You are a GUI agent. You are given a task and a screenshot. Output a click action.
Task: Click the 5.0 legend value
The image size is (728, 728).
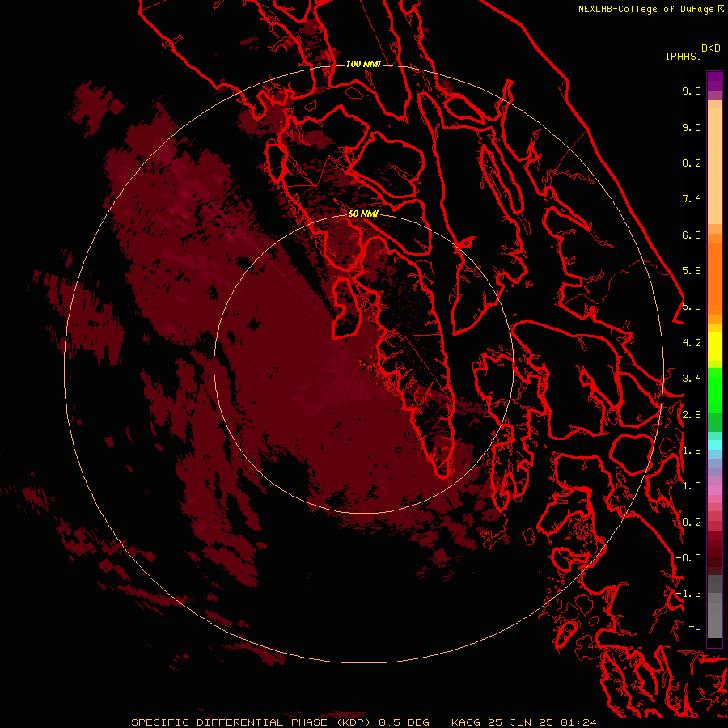[x=692, y=307]
